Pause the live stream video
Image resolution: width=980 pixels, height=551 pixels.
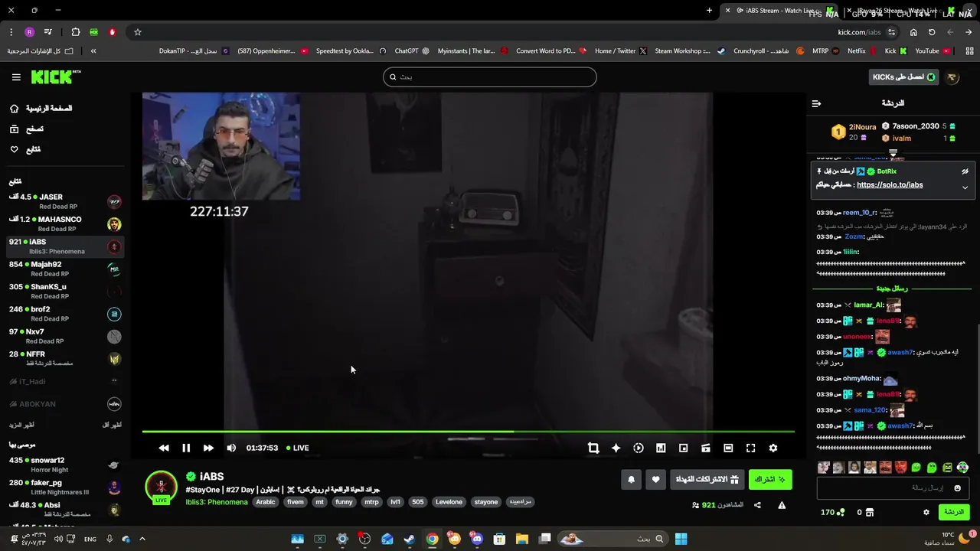(x=186, y=448)
